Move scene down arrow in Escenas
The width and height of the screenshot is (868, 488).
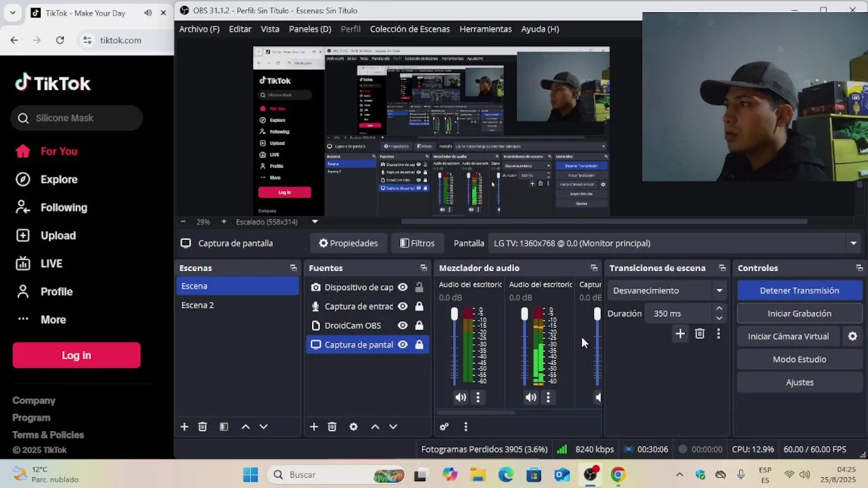[x=264, y=426]
